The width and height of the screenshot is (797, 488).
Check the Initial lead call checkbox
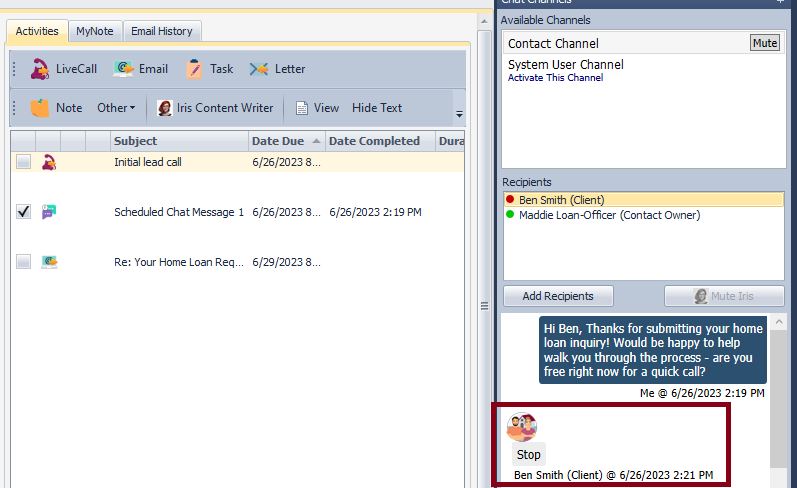tap(23, 162)
